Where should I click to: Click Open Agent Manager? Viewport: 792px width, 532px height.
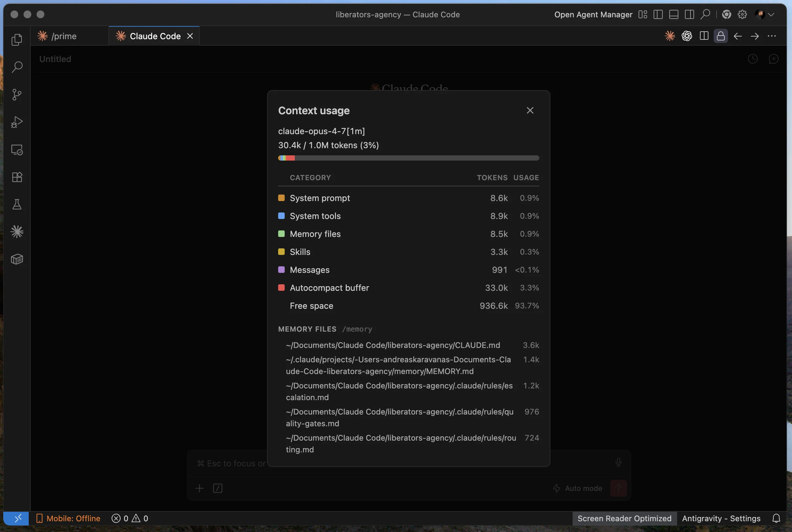593,15
